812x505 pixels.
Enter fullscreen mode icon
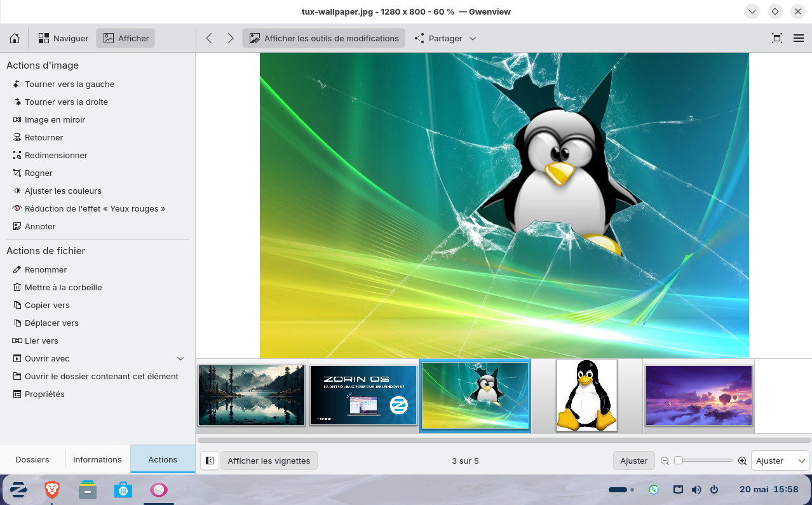(x=776, y=38)
